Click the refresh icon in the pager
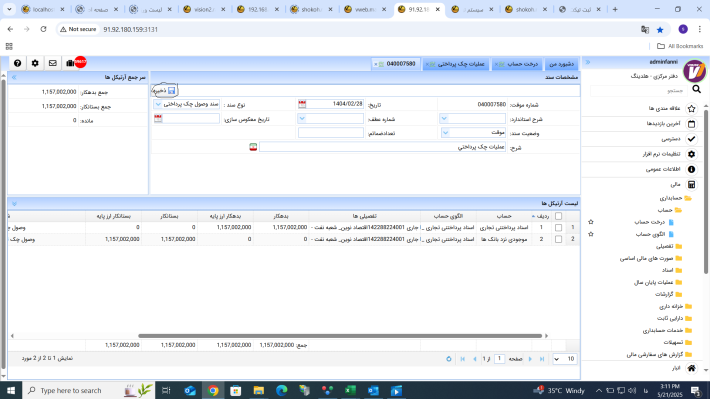 click(x=449, y=359)
